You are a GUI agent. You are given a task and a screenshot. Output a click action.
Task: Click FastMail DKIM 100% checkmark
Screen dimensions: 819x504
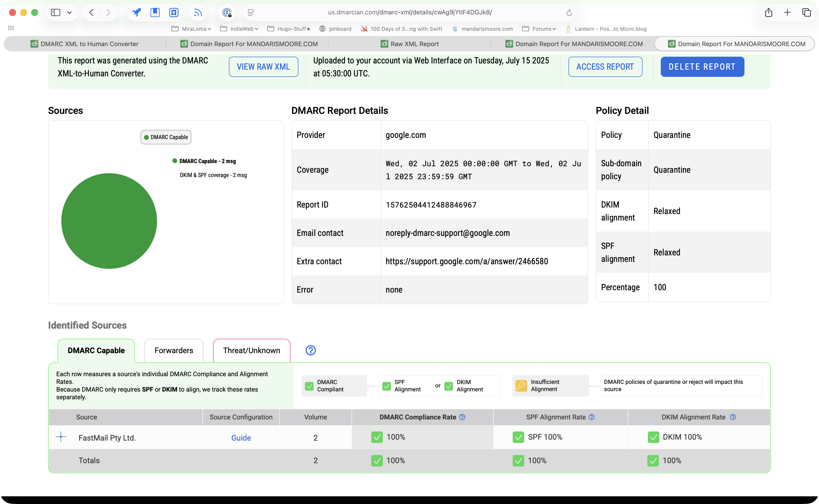pyautogui.click(x=653, y=437)
